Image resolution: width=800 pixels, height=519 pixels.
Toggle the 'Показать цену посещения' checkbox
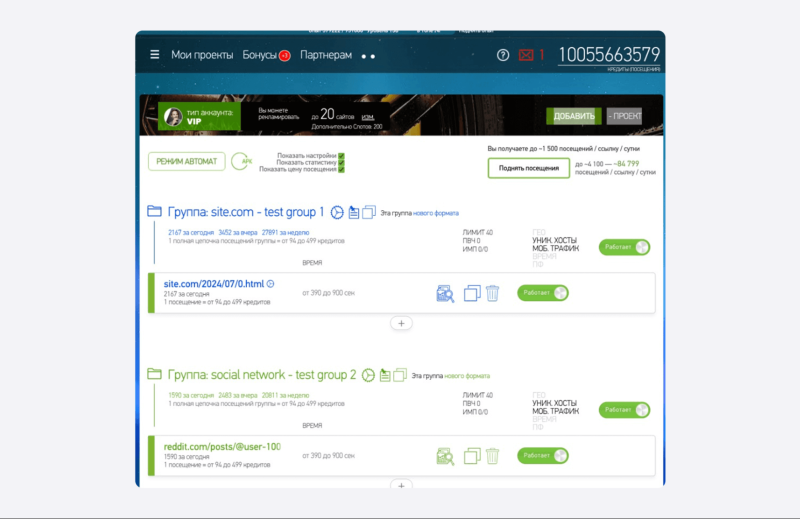pos(341,169)
